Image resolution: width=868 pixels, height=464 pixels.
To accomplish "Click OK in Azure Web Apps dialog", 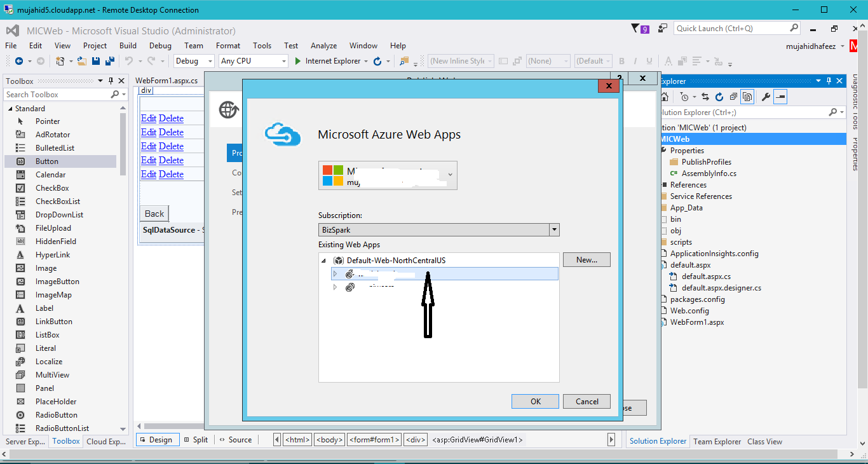I will point(536,401).
